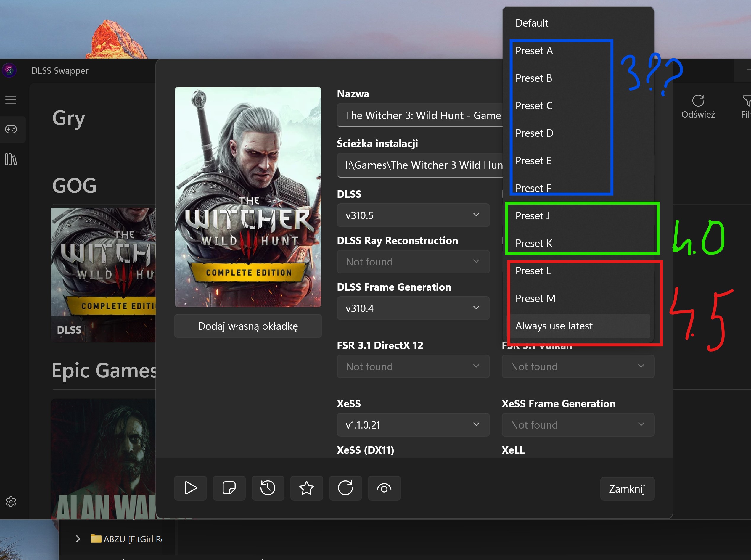Mark game as favourite with star icon

click(306, 488)
